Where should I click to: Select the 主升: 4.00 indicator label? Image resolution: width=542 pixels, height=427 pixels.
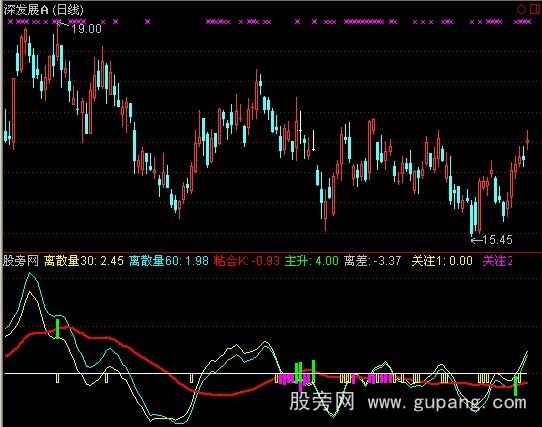click(x=311, y=261)
